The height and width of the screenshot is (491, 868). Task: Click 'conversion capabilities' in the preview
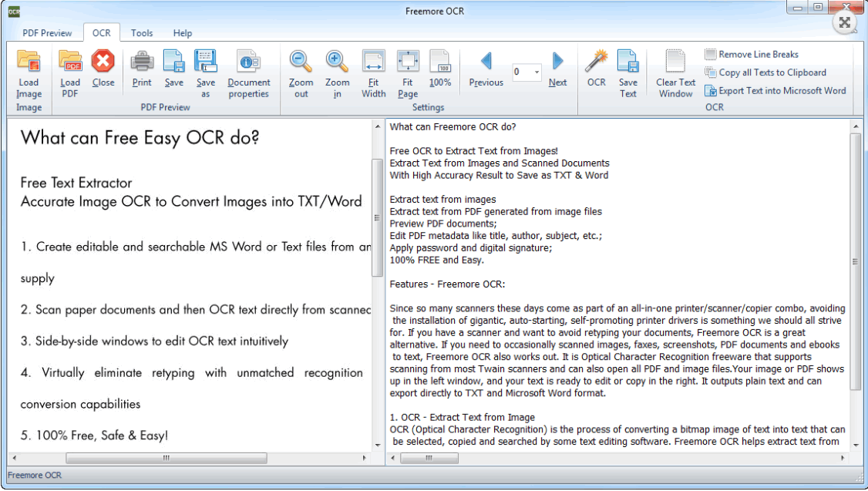(x=80, y=404)
